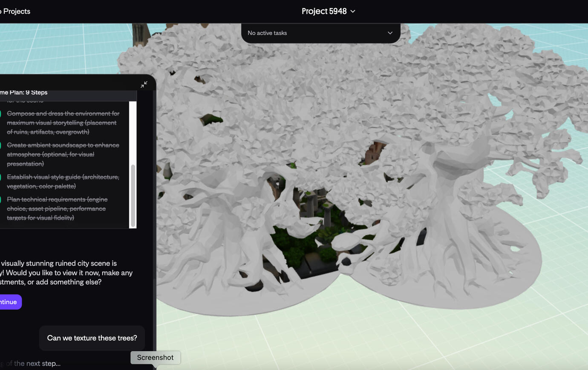Expand the No active tasks dropdown
588x370 pixels.
pos(321,33)
